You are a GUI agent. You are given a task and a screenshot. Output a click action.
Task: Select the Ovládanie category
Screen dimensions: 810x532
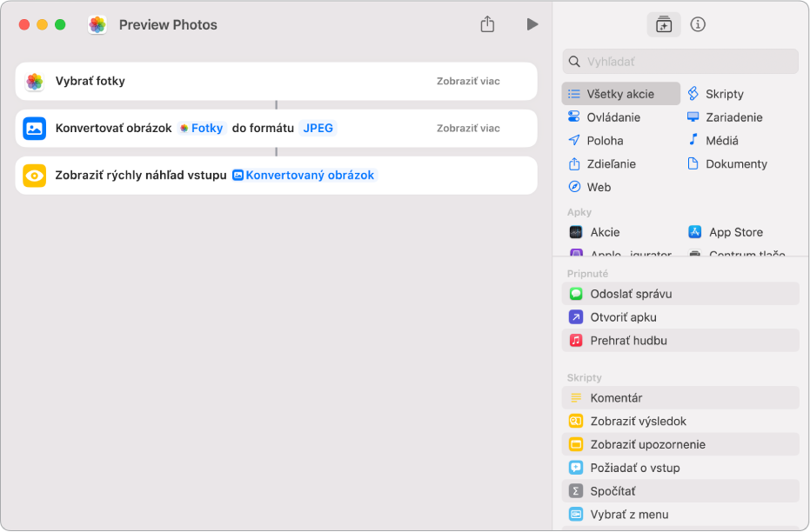tap(604, 117)
